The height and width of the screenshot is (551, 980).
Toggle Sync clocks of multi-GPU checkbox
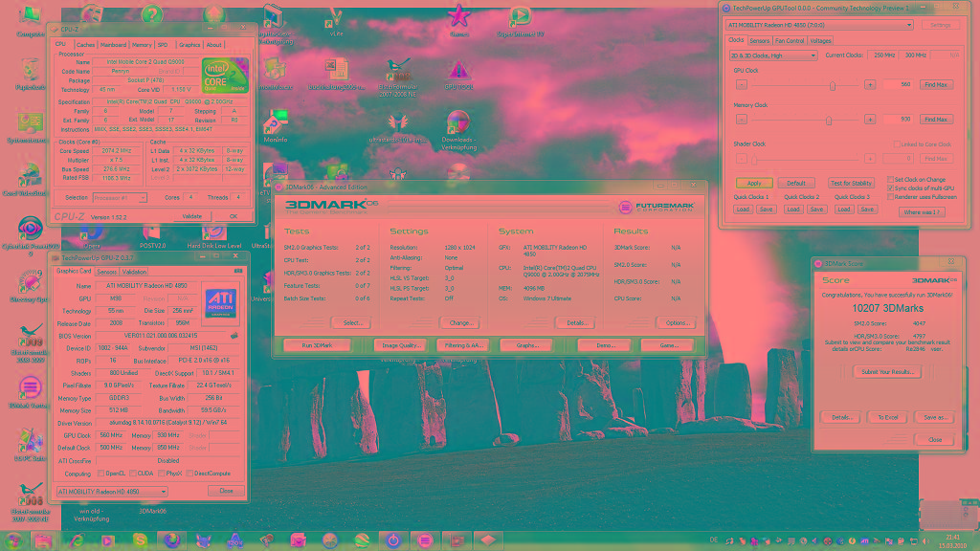(x=891, y=188)
